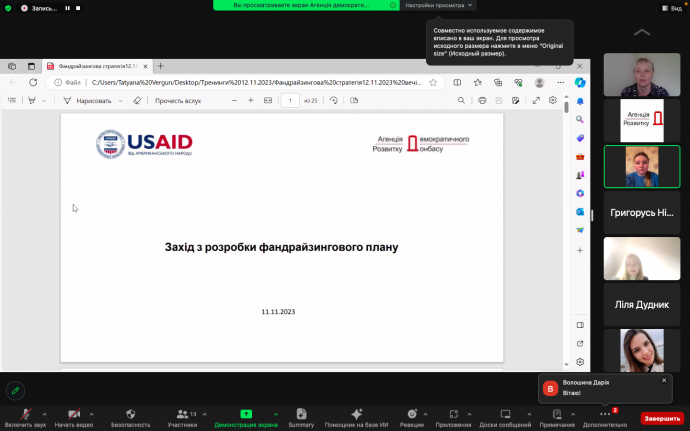Pause the Zoom recording

tap(67, 8)
